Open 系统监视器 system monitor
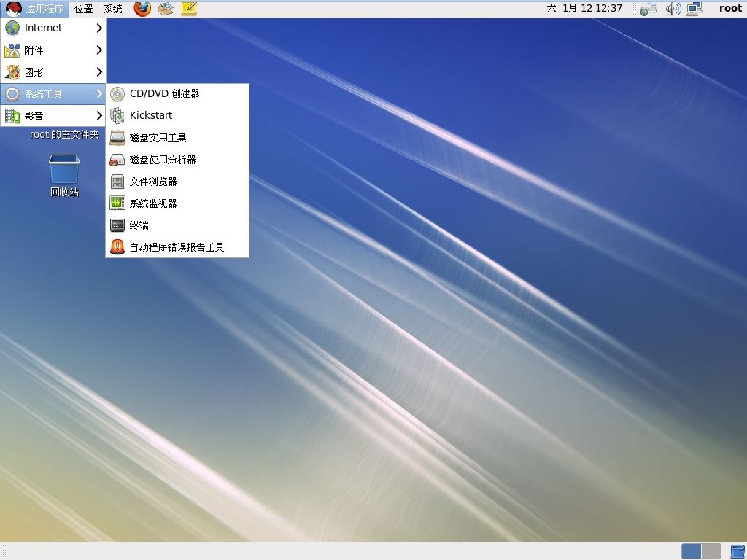This screenshot has height=560, width=747. [x=177, y=203]
